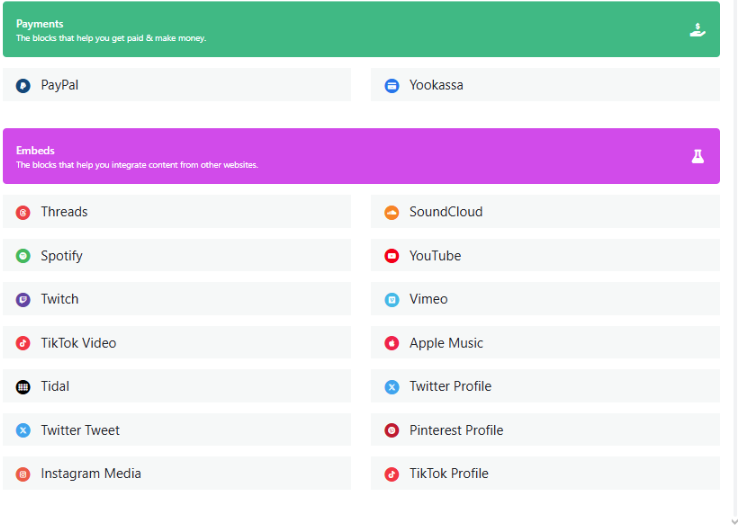Viewport: 740px width, 528px height.
Task: Click the Pinterest Profile icon
Action: point(392,430)
